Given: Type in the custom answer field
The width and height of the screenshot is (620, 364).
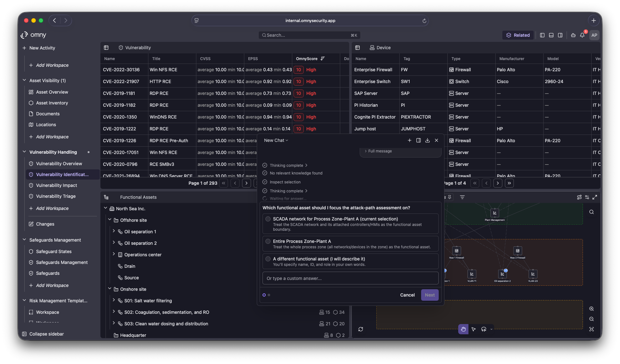Looking at the screenshot, I should pos(350,278).
